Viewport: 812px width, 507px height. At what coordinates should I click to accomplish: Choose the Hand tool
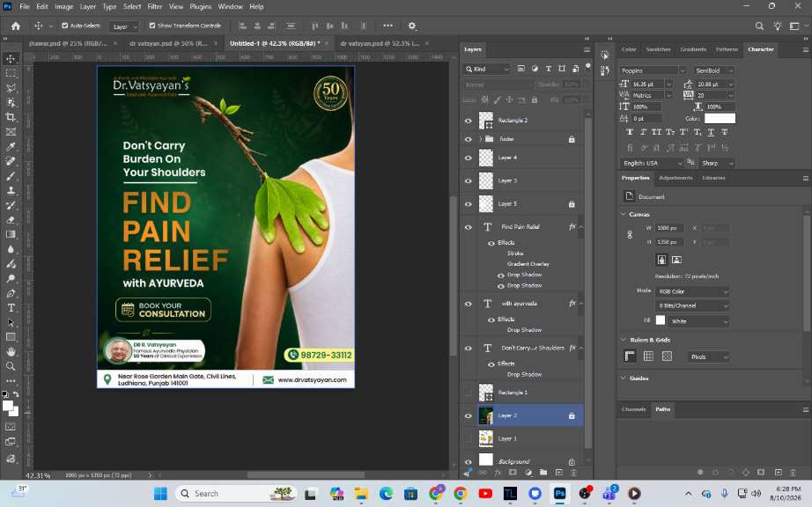[x=11, y=352]
